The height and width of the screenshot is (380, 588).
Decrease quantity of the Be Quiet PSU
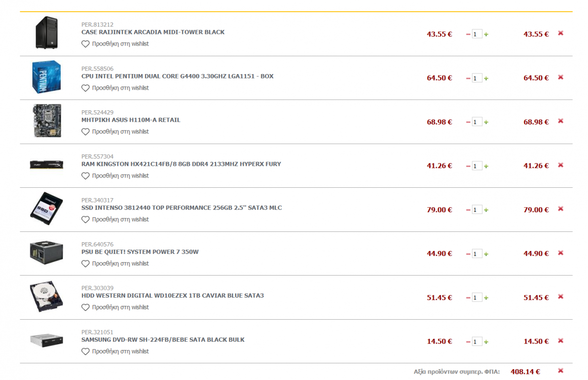[468, 254]
